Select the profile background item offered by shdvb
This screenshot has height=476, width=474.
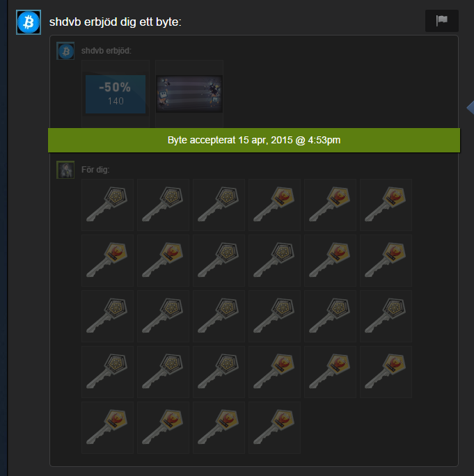coord(189,94)
